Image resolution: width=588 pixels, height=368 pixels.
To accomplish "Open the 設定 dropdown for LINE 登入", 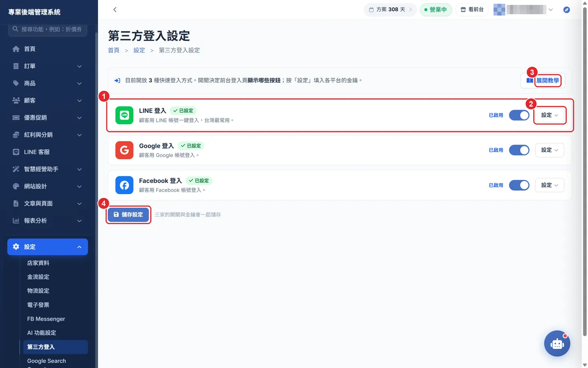I will (550, 115).
